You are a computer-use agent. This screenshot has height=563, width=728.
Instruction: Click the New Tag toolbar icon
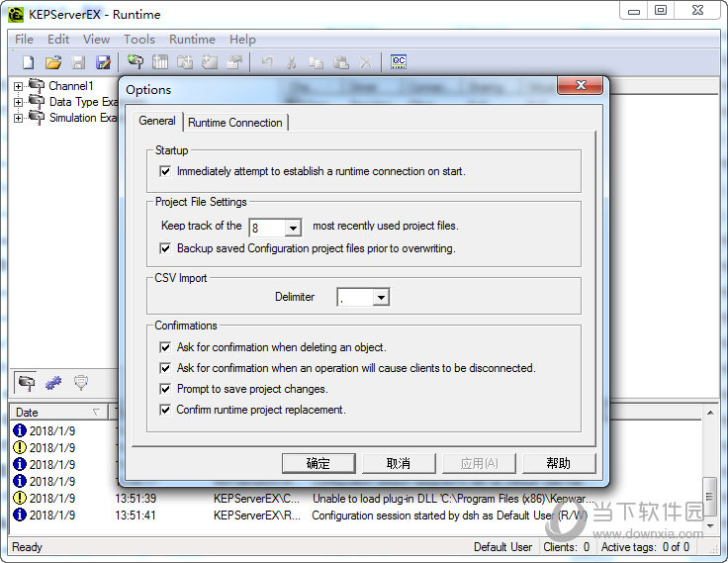[210, 61]
